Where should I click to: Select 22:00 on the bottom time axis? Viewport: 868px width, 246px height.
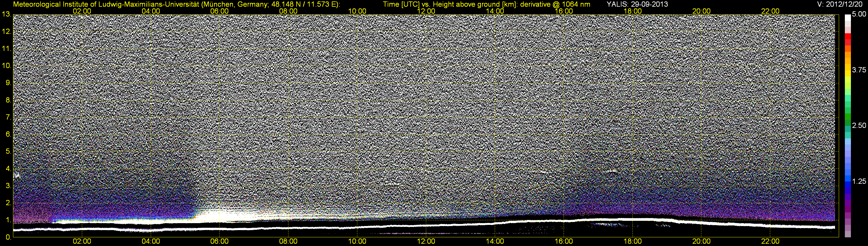770,242
